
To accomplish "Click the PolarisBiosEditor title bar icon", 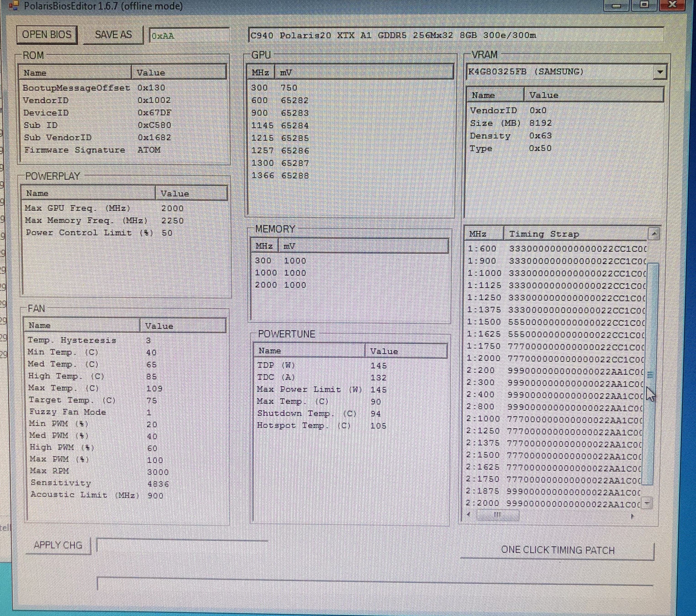I will 14,6.
